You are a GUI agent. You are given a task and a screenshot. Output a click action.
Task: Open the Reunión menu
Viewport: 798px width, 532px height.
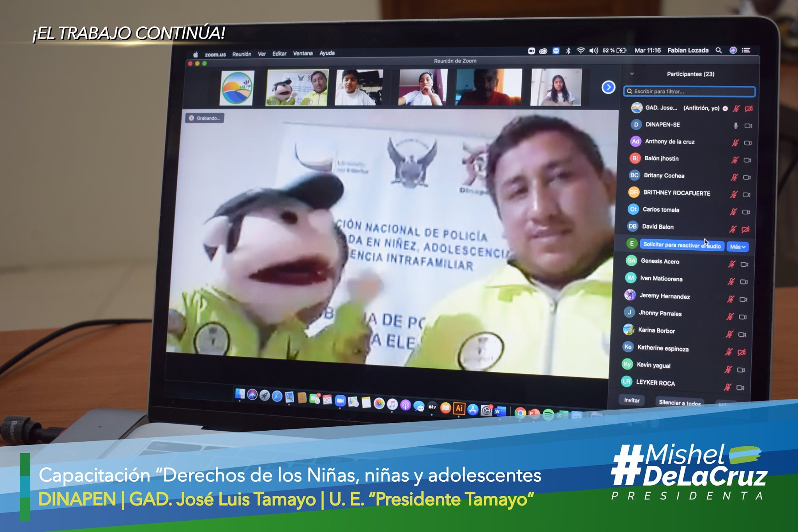click(x=242, y=54)
